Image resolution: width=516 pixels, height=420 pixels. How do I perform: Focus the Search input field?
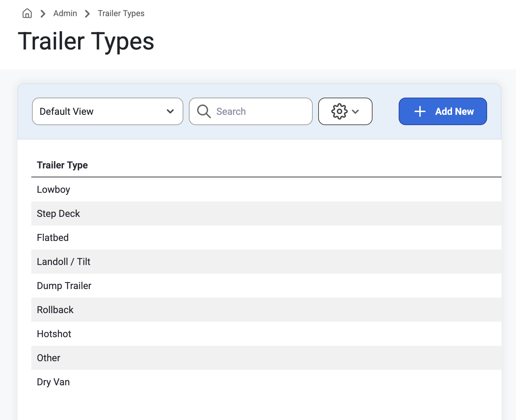pyautogui.click(x=251, y=111)
